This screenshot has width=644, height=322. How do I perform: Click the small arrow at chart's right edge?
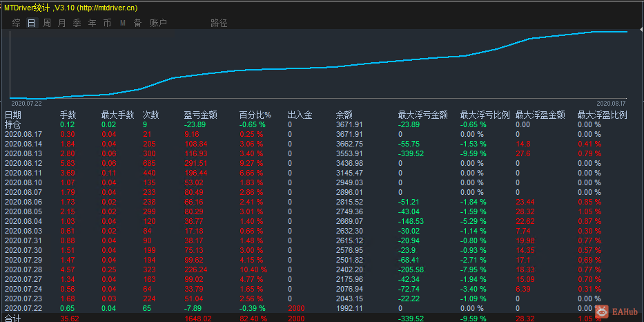642,30
